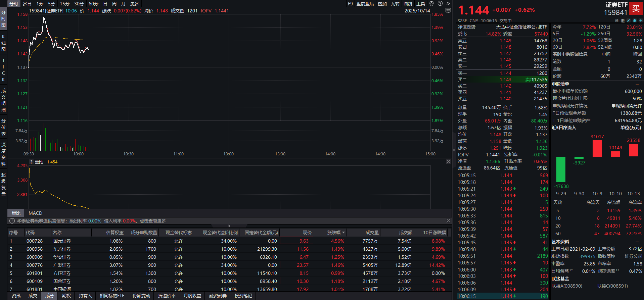Collapse the panel with the double-chevron below the notice
The image size is (644, 300).
coord(229,226)
